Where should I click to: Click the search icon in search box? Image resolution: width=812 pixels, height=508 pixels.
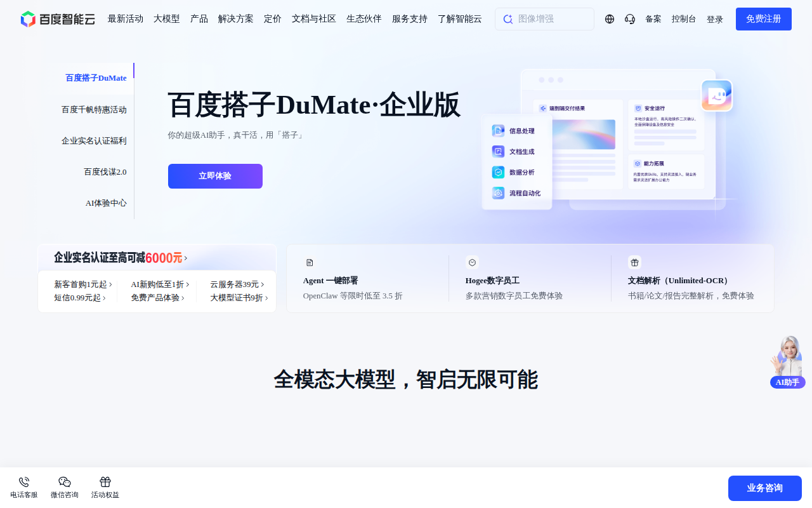[x=507, y=19]
